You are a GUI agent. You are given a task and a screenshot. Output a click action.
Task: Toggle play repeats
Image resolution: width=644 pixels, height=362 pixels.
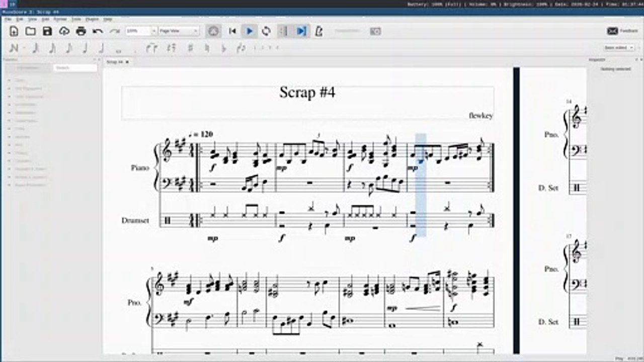(284, 31)
